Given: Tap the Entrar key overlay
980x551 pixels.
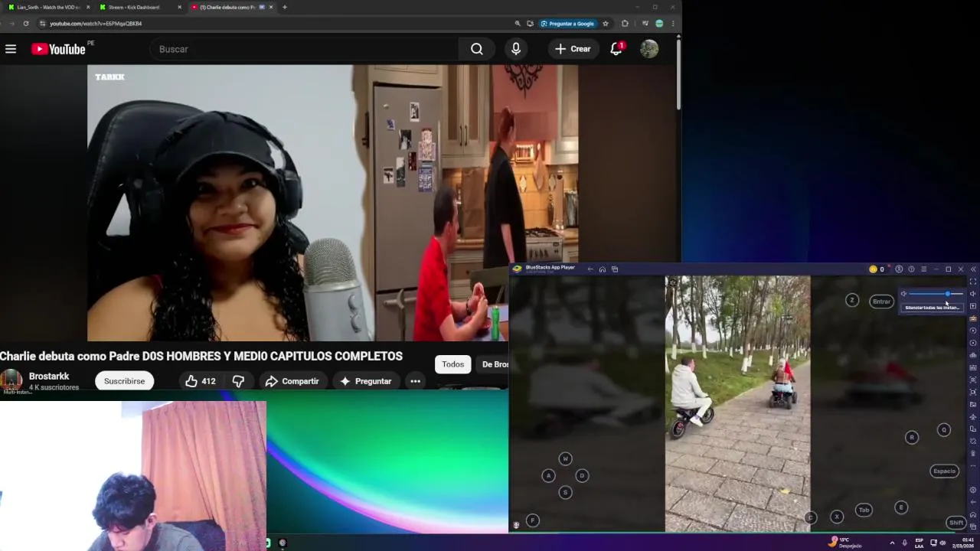Looking at the screenshot, I should click(881, 302).
